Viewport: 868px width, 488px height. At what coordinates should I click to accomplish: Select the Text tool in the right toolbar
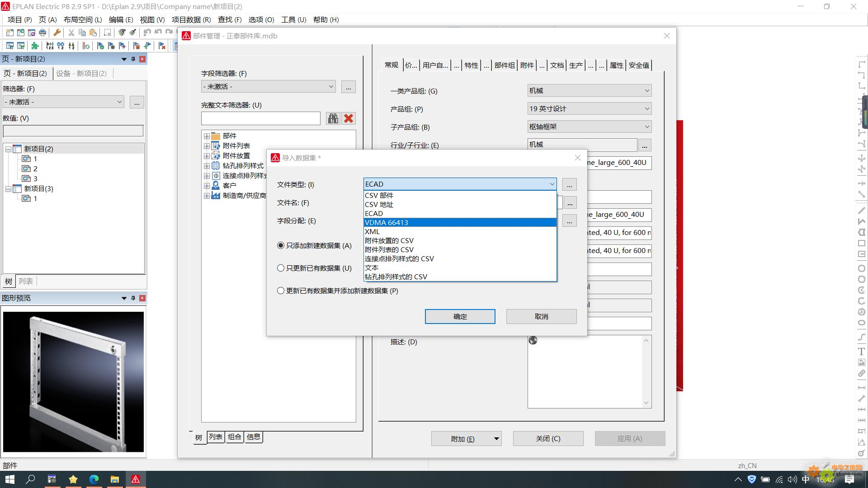click(861, 352)
